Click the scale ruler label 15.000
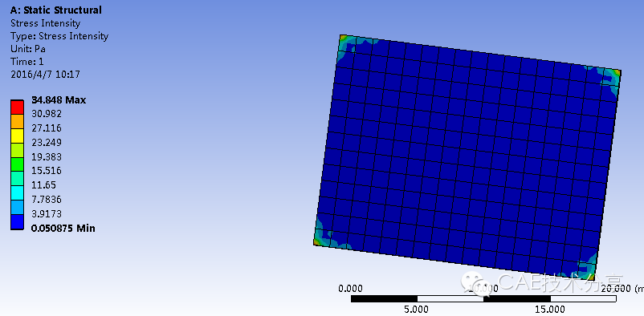Screen dimensions: 644x316 [550, 309]
